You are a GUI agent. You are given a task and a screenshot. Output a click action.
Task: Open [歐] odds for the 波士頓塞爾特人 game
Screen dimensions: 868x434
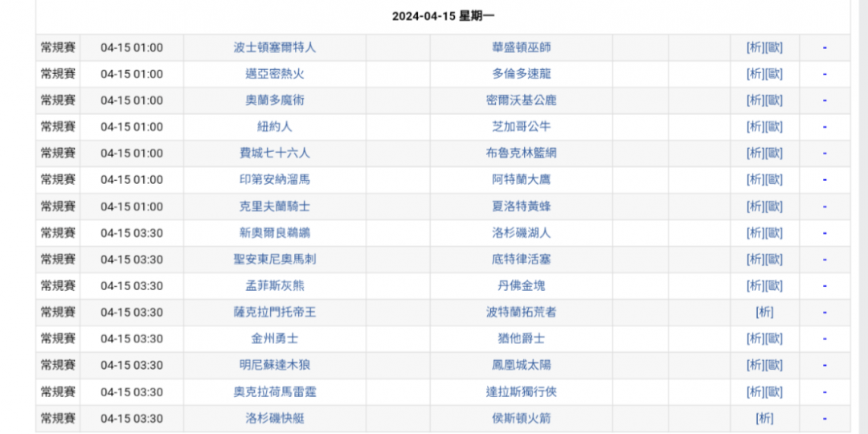tap(774, 47)
